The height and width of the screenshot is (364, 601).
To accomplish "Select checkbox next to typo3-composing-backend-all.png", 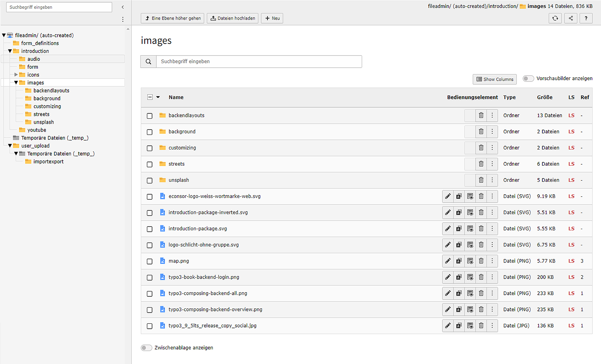I will (x=149, y=294).
